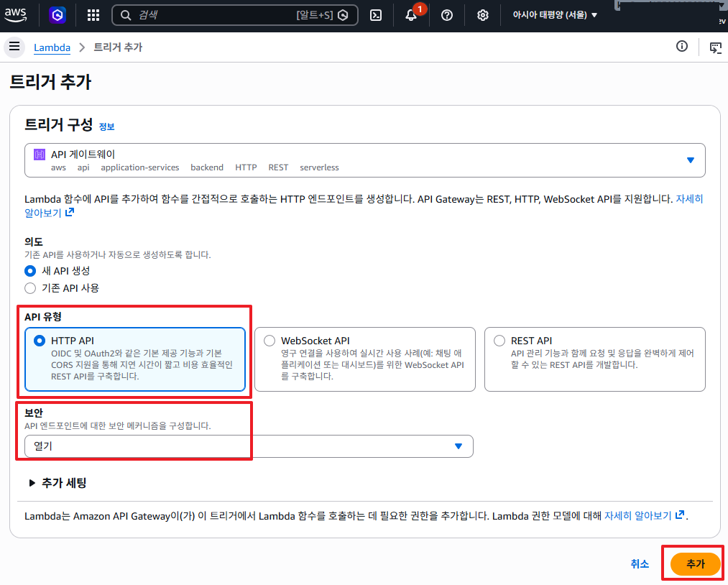The height and width of the screenshot is (585, 728).
Task: Open the services grid menu
Action: 93,15
